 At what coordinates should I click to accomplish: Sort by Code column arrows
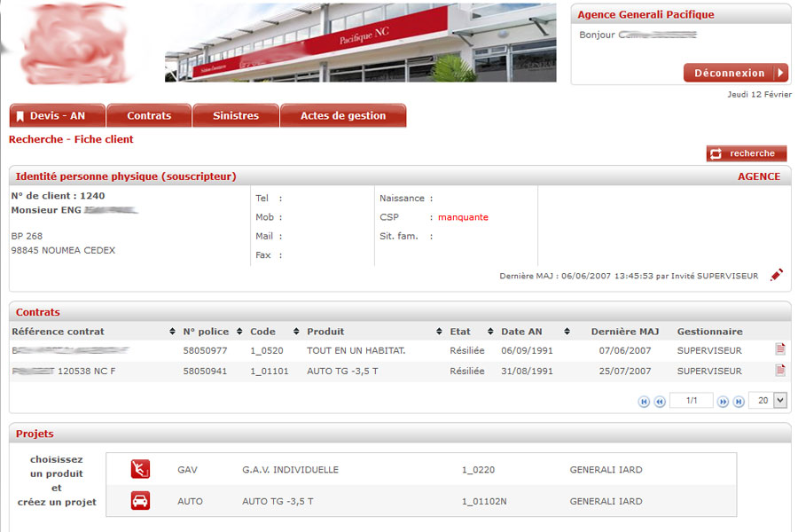click(x=296, y=332)
